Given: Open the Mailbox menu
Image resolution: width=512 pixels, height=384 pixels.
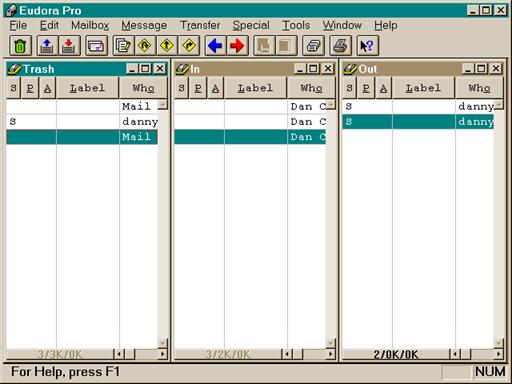Looking at the screenshot, I should coord(90,25).
